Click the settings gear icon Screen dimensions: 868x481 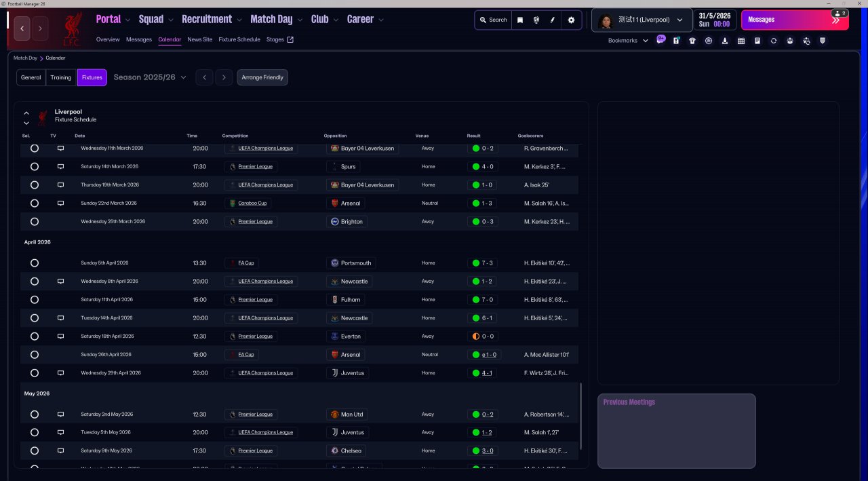tap(571, 20)
